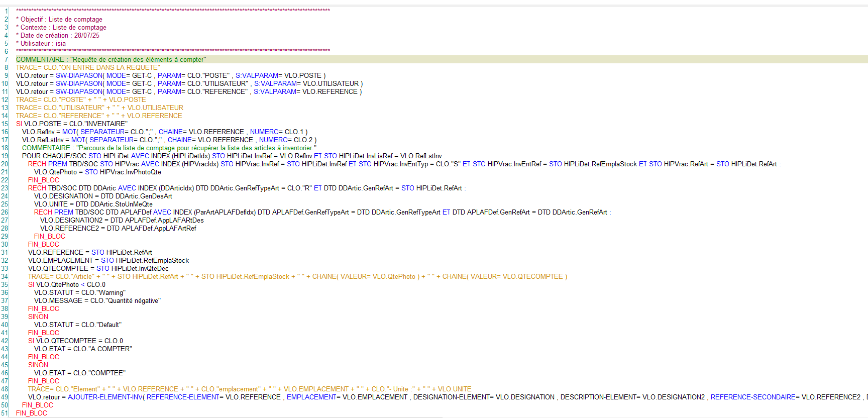The image size is (868, 418).
Task: Click the 'Objectif : Liste de comptage' comment
Action: (x=59, y=19)
